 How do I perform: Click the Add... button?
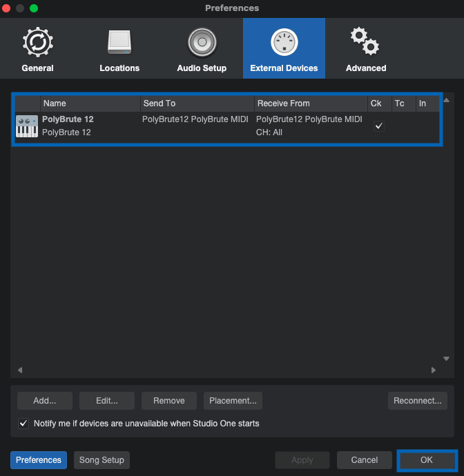coord(45,400)
